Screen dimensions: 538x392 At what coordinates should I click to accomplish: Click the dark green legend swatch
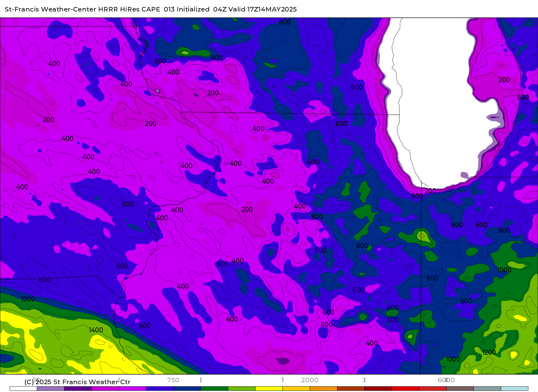(214, 388)
